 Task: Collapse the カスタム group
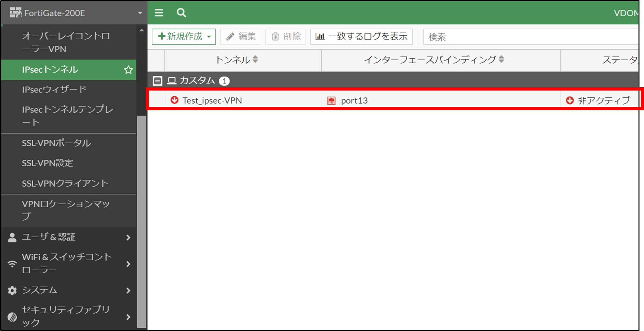[x=158, y=81]
